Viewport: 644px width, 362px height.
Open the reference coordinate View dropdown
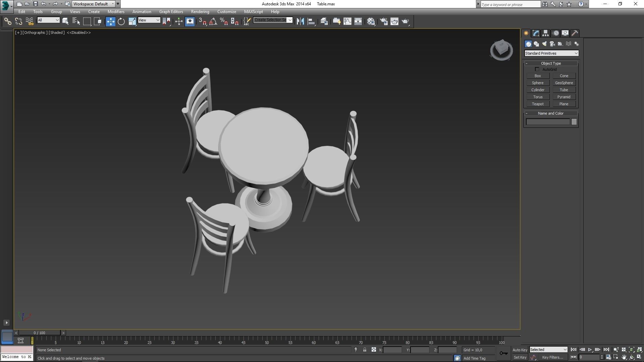pos(149,20)
